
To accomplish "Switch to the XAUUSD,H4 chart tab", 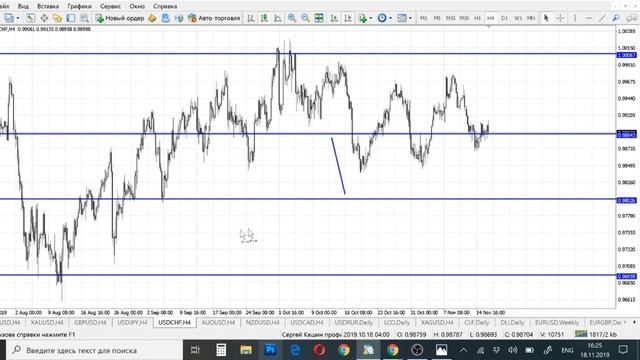I will 47,322.
